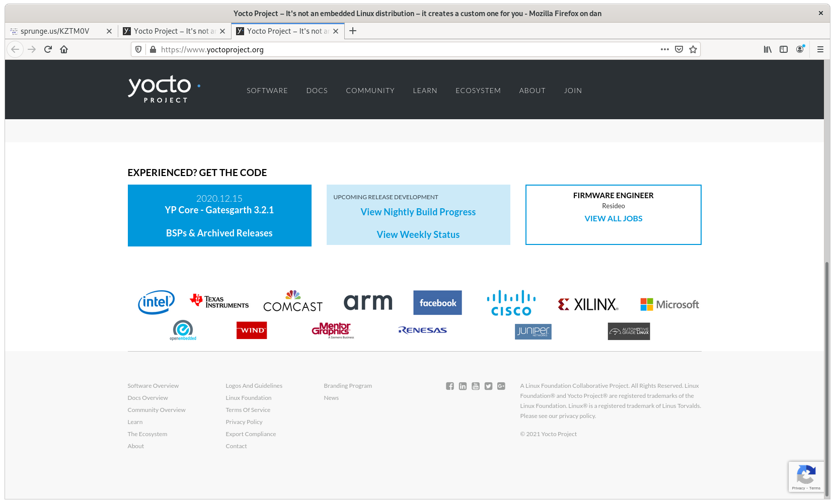Close the active third Yocto tab
This screenshot has height=504, width=835.
click(x=336, y=31)
